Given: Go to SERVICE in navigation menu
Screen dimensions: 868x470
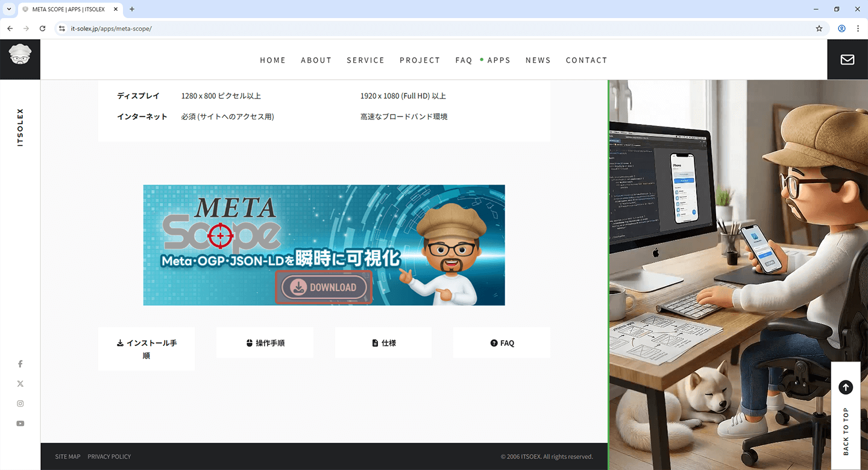Looking at the screenshot, I should (365, 60).
